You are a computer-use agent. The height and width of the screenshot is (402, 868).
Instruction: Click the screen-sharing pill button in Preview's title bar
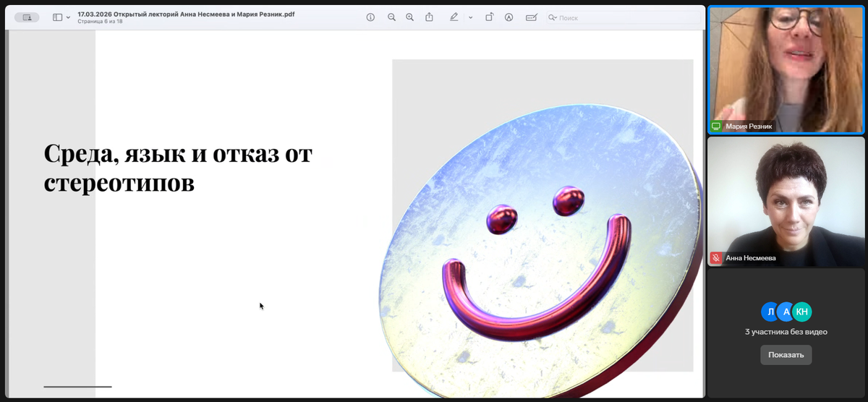coord(27,17)
